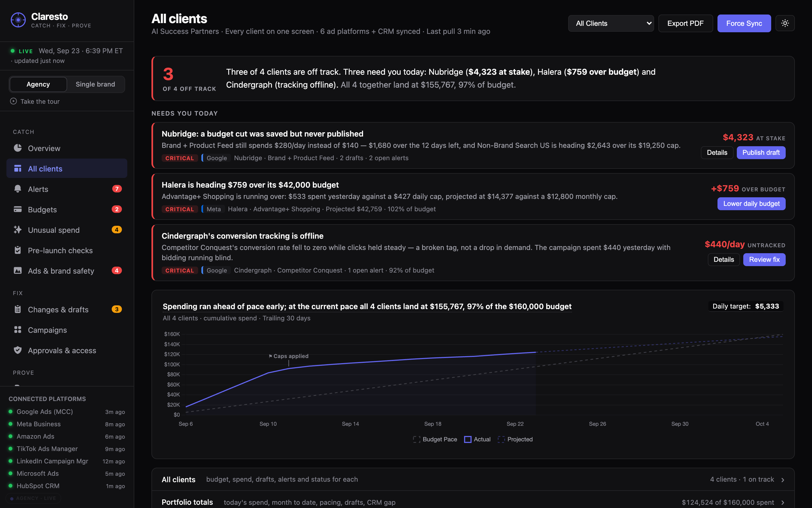The height and width of the screenshot is (508, 812).
Task: Click Review fix for Cindergraph
Action: 764,259
